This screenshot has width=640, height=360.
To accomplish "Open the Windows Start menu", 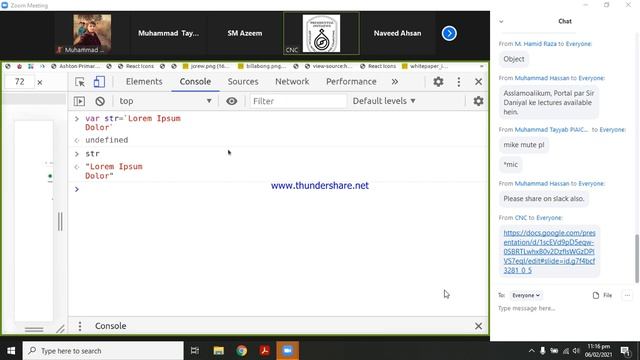I will pos(11,351).
